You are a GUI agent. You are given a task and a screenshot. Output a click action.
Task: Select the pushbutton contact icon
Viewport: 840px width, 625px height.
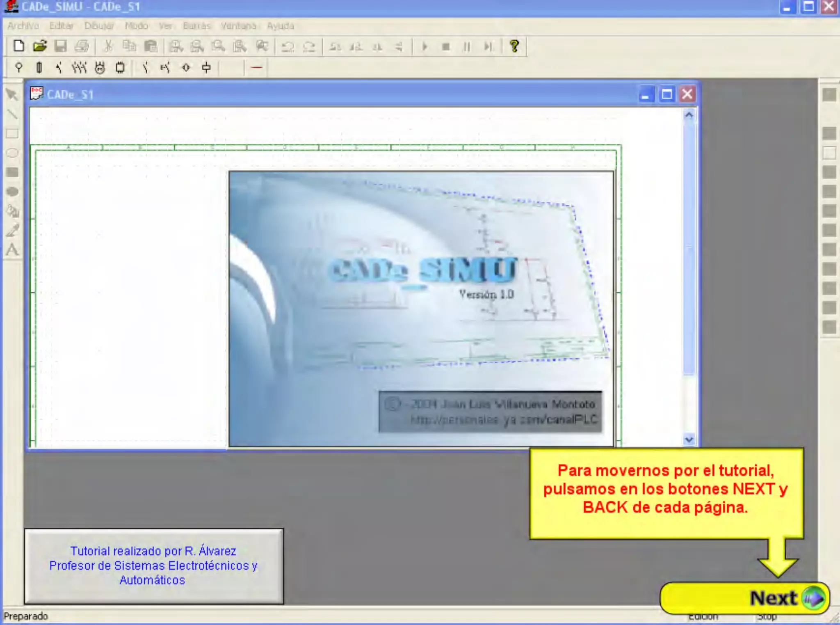pos(165,67)
